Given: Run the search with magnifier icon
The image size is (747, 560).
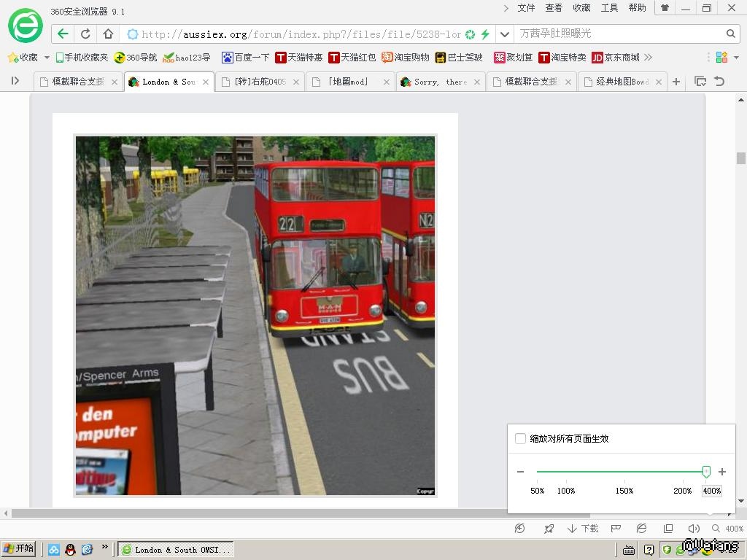Looking at the screenshot, I should [730, 34].
